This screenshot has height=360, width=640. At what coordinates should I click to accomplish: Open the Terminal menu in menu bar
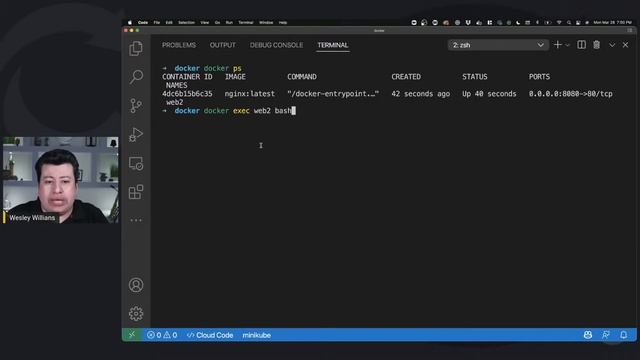point(246,22)
